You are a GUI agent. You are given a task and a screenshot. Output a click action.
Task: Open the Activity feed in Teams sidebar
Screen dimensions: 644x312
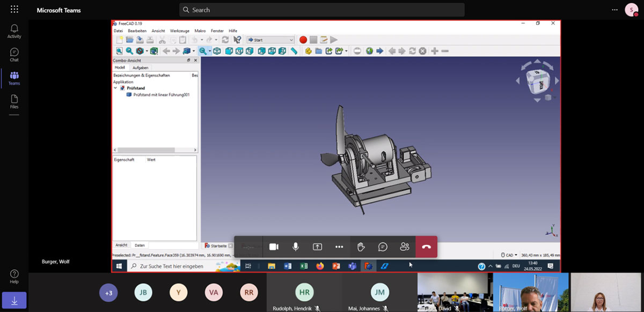[x=14, y=31]
